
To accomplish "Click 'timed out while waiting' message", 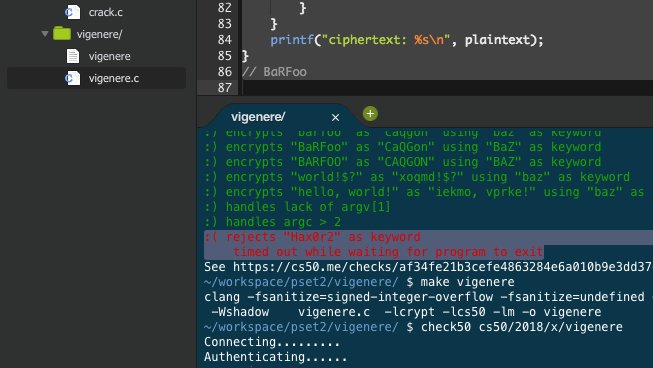I will pos(388,252).
